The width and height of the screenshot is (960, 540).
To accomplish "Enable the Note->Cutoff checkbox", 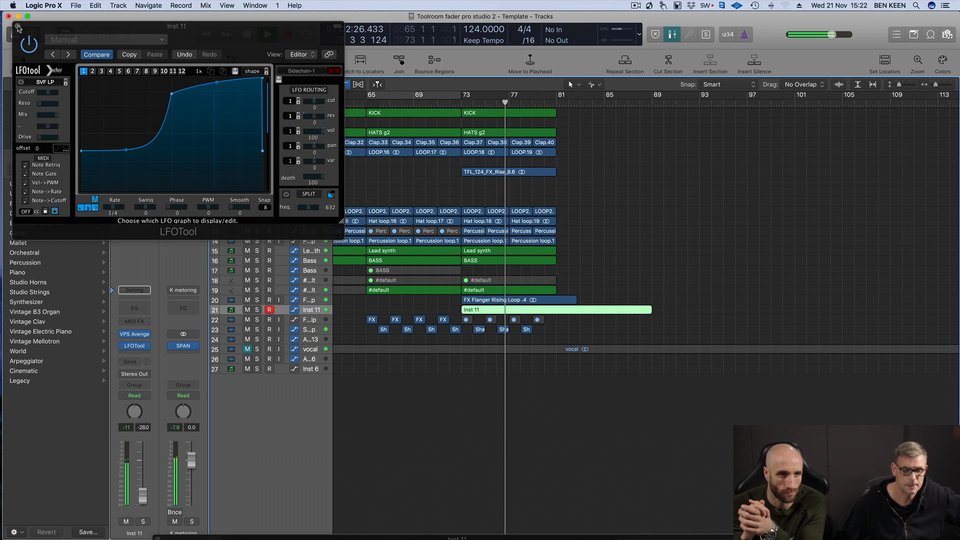I will [x=24, y=200].
